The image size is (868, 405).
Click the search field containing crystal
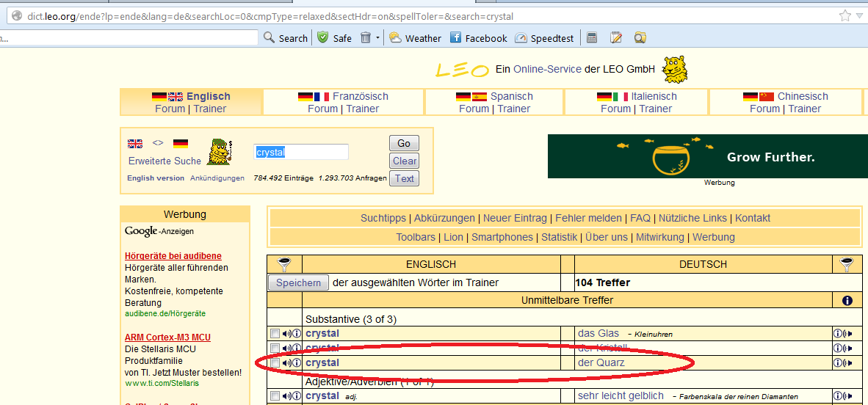pyautogui.click(x=301, y=153)
